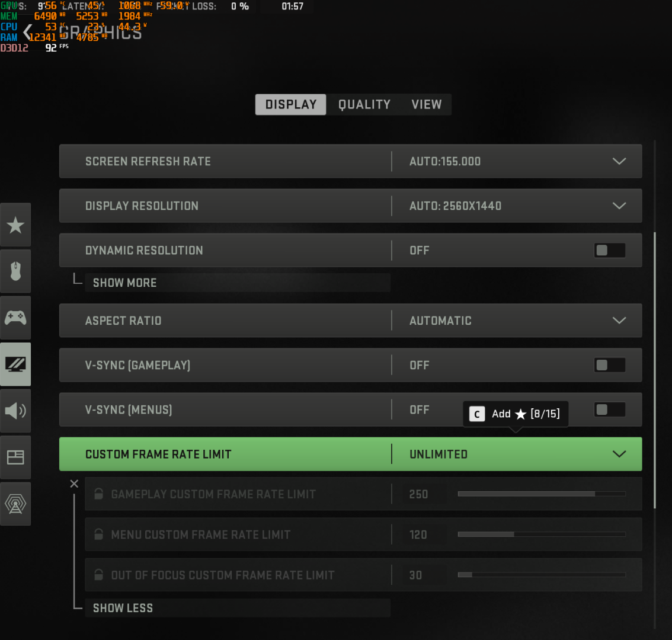672x640 pixels.
Task: Collapse options with Show Less
Action: pyautogui.click(x=238, y=608)
